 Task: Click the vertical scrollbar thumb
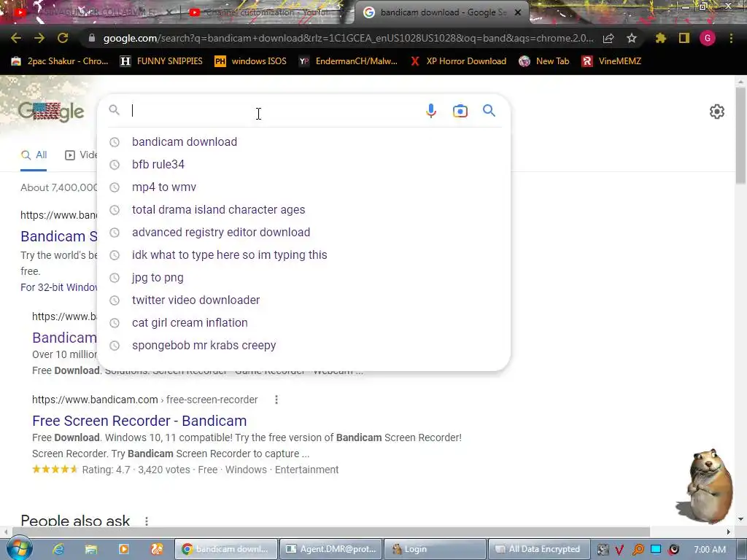[741, 136]
